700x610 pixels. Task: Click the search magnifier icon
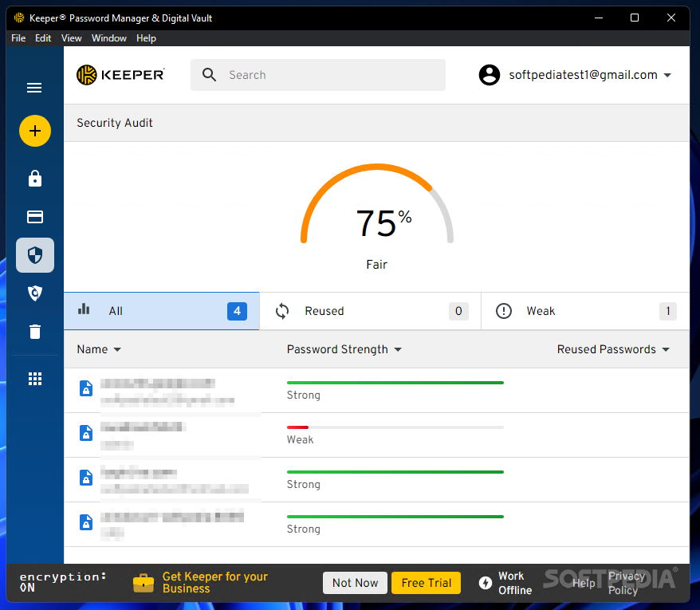click(x=209, y=75)
